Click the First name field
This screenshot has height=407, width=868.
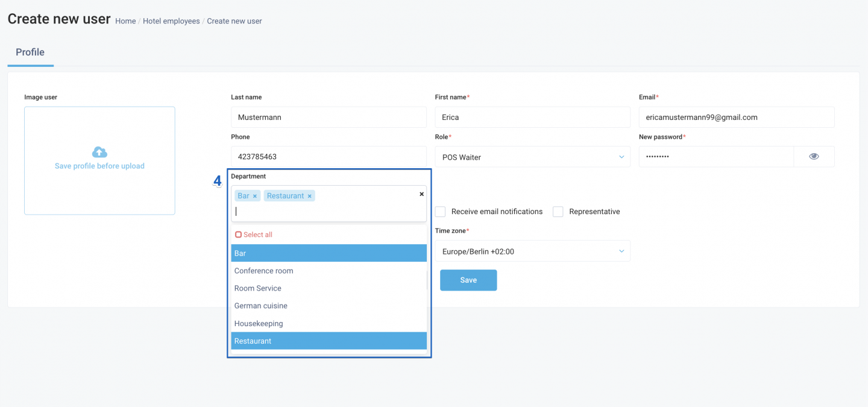click(x=533, y=117)
